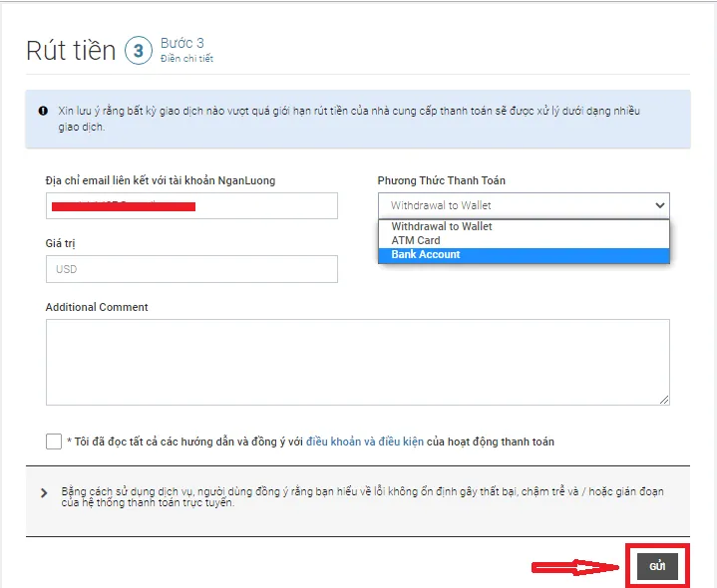
Task: Click the exclamation info icon in notice
Action: [43, 111]
